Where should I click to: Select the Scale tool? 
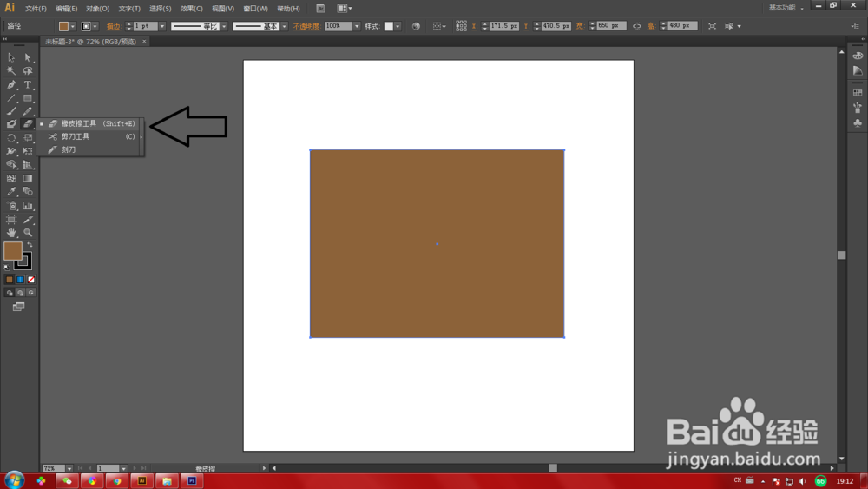click(x=28, y=138)
